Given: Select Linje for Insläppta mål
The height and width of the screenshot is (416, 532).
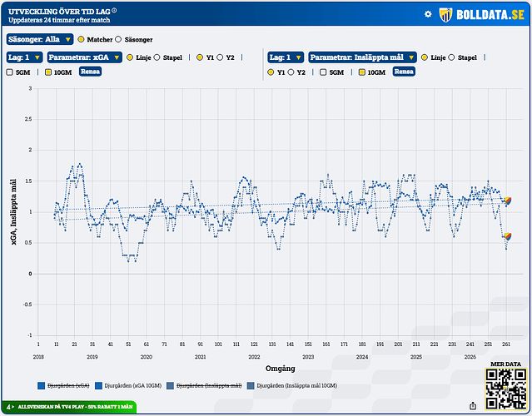Looking at the screenshot, I should (425, 57).
